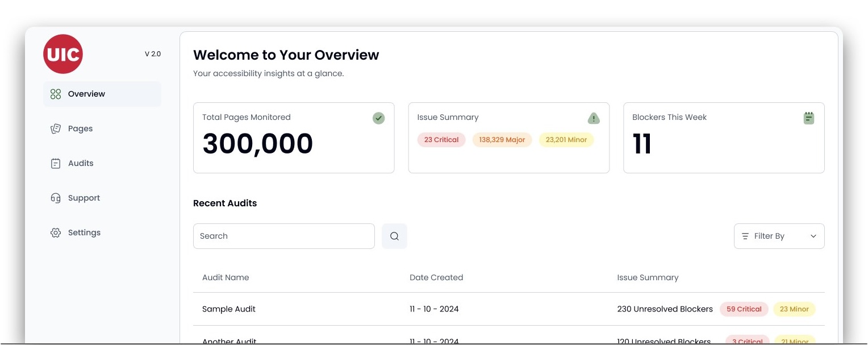Click the Audit Name column header

[226, 278]
